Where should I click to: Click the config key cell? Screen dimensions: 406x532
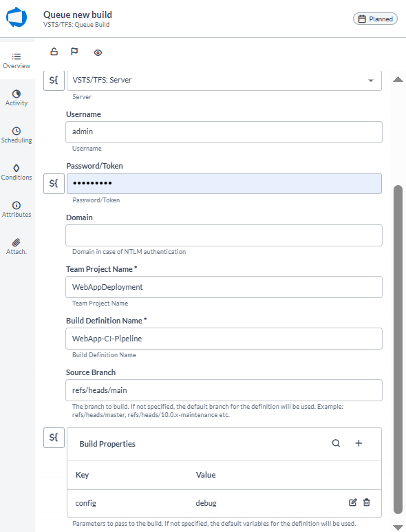tap(86, 503)
